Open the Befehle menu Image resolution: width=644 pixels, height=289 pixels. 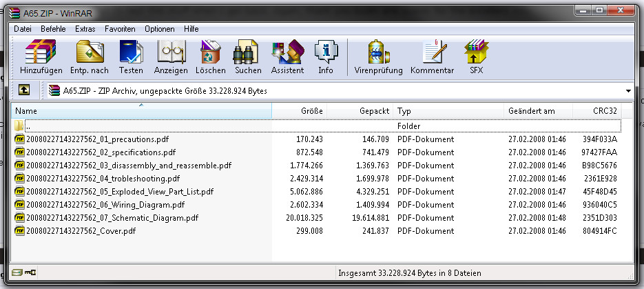click(x=53, y=29)
